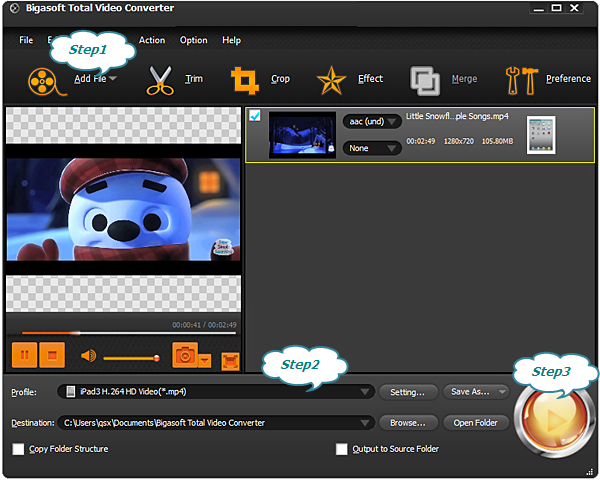
Task: Click the playback time 00:00:41 / 00:02:49
Action: [204, 325]
